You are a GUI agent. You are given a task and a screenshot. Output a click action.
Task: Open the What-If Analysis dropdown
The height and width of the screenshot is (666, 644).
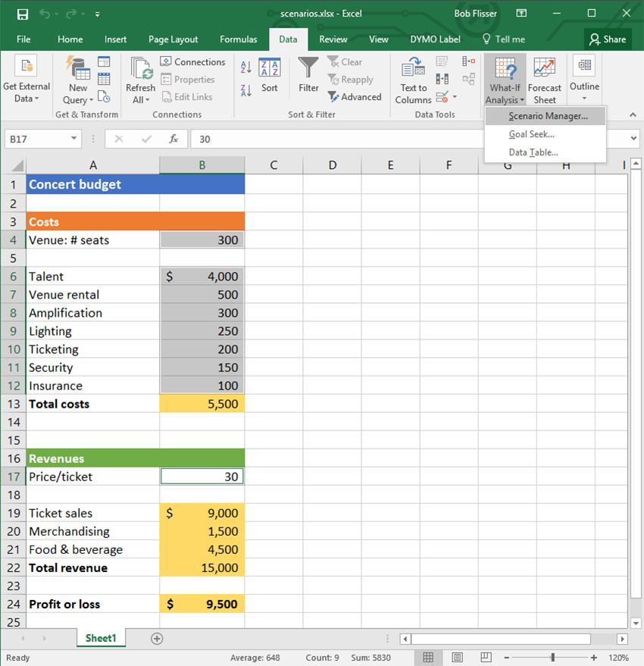505,80
